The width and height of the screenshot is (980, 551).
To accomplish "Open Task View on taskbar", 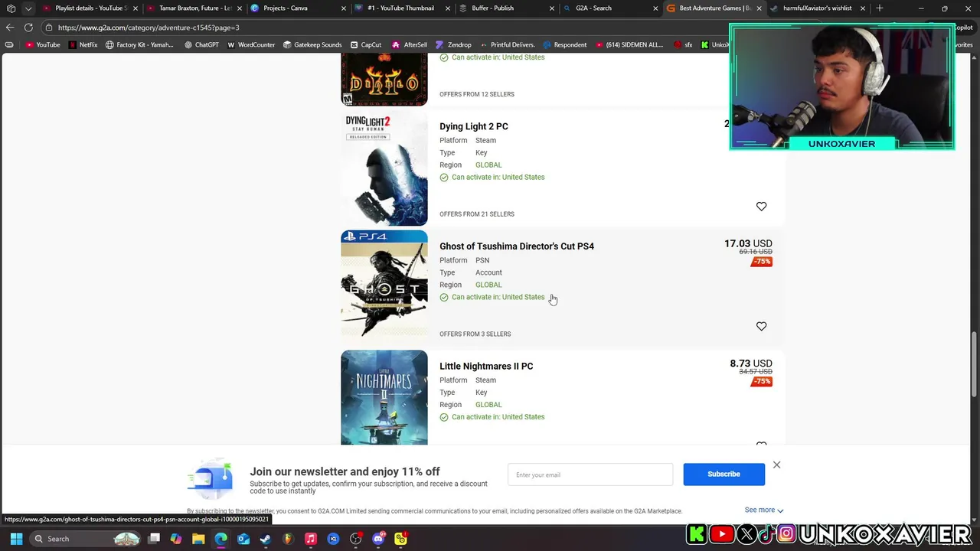I will [x=154, y=539].
